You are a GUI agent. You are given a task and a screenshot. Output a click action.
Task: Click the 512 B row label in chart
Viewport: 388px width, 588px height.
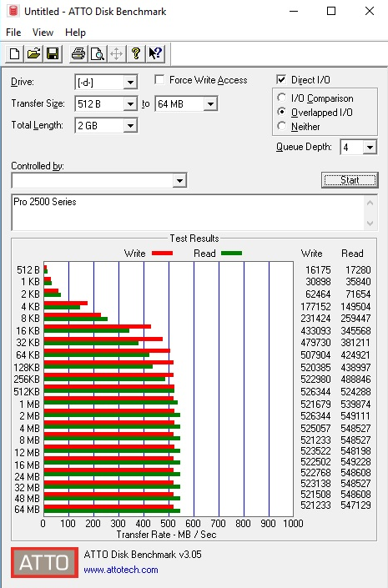pyautogui.click(x=28, y=270)
